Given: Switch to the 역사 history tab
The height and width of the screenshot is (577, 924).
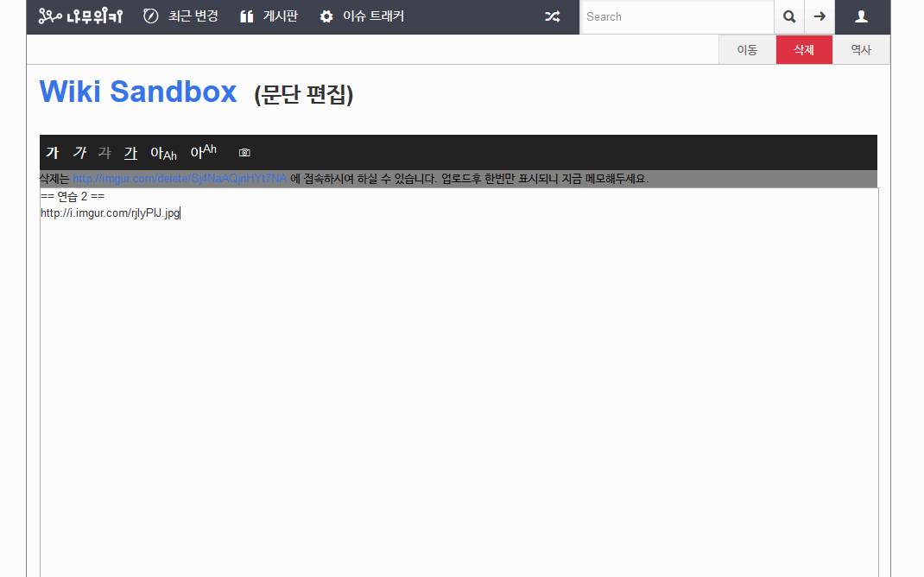Looking at the screenshot, I should pos(861,50).
